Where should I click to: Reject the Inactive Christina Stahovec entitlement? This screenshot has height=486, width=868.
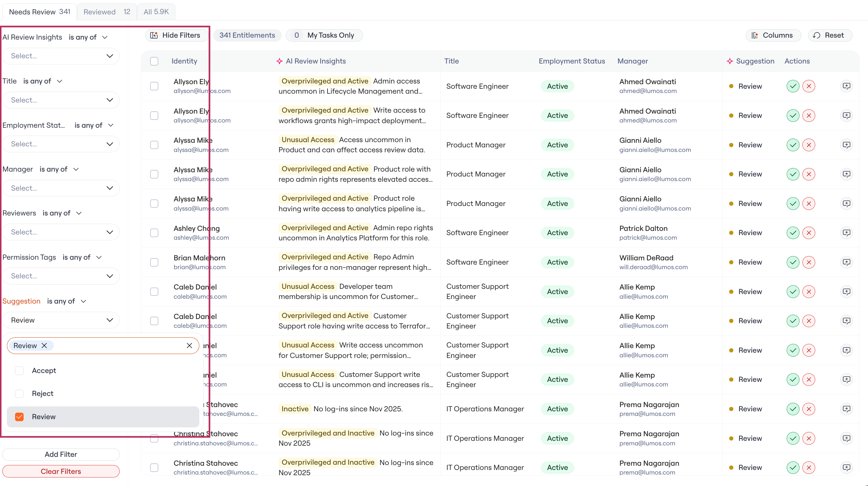tap(808, 409)
